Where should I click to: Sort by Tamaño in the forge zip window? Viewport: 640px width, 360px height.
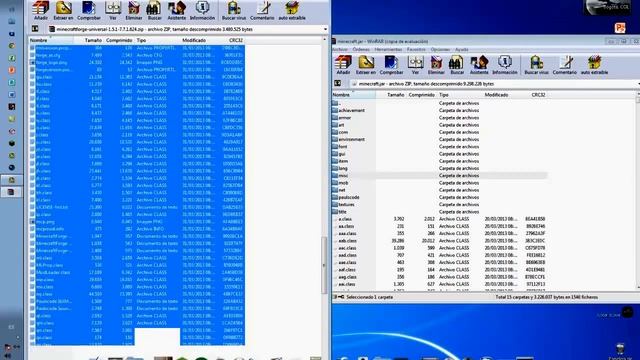(93, 40)
